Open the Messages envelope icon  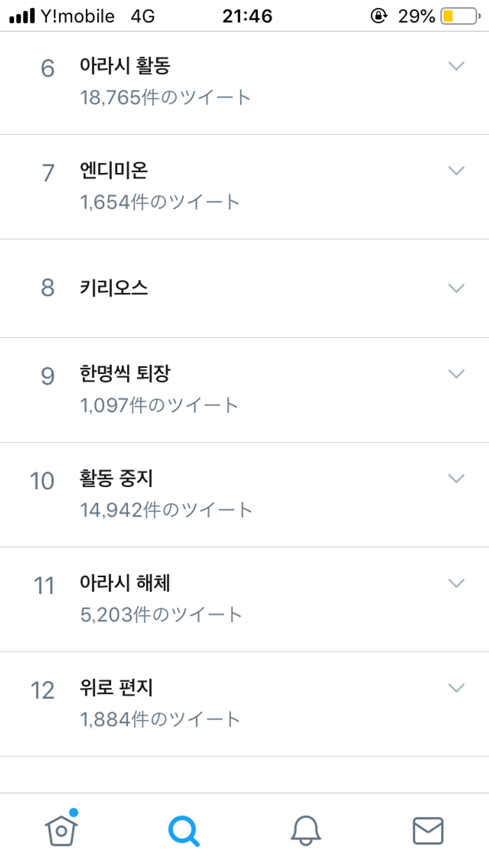[428, 831]
